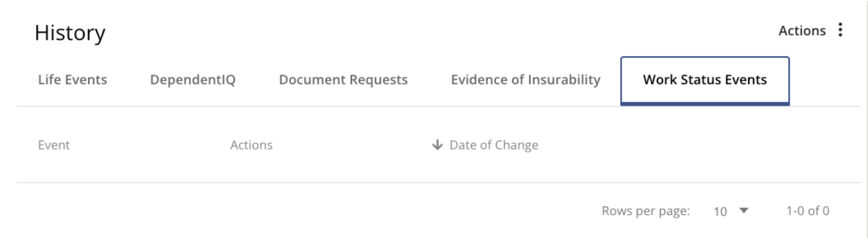
Task: Click the down arrow sort icon
Action: (437, 144)
